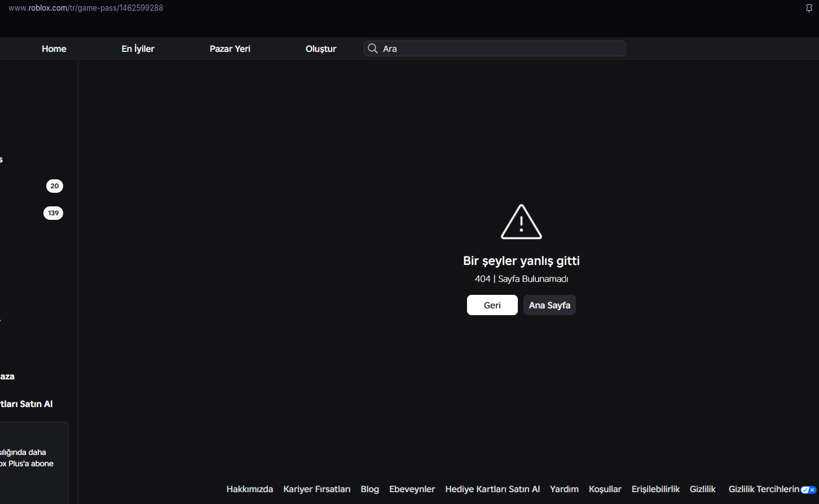Select Oluştur in the top navigation
This screenshot has height=504, width=819.
(x=321, y=48)
